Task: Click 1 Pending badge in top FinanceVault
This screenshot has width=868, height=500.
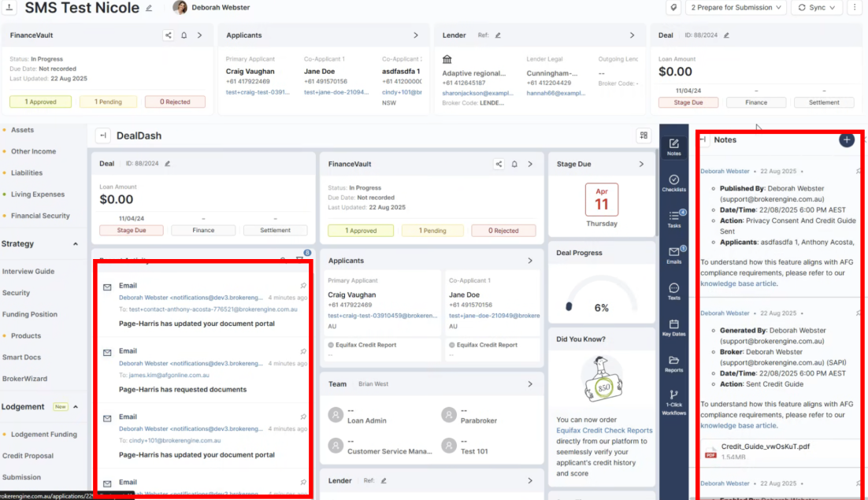Action: [108, 102]
